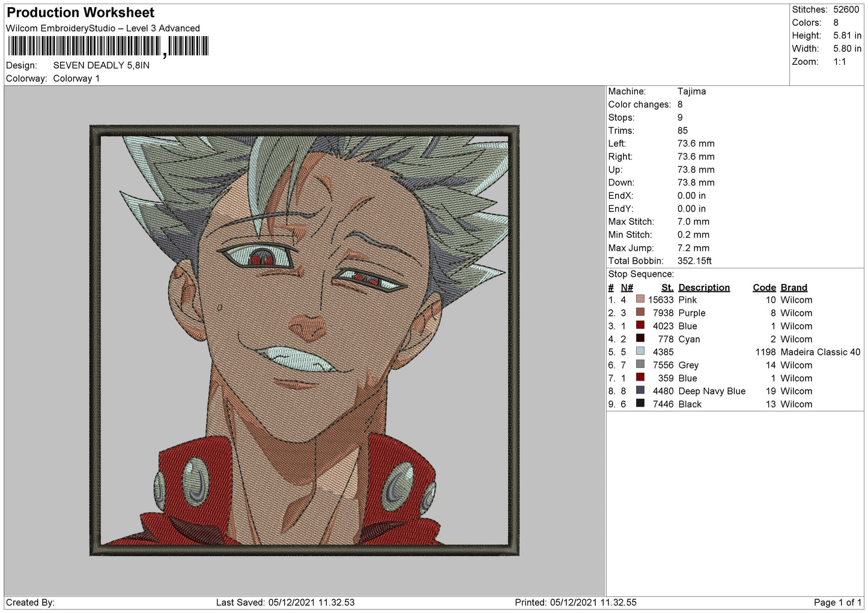Click the St. stitch count column header

point(667,288)
